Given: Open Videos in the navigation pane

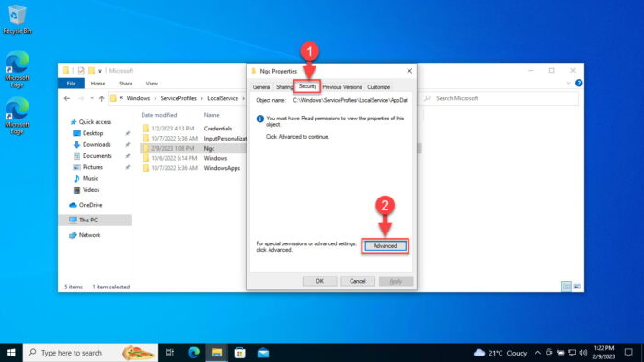Looking at the screenshot, I should 91,190.
